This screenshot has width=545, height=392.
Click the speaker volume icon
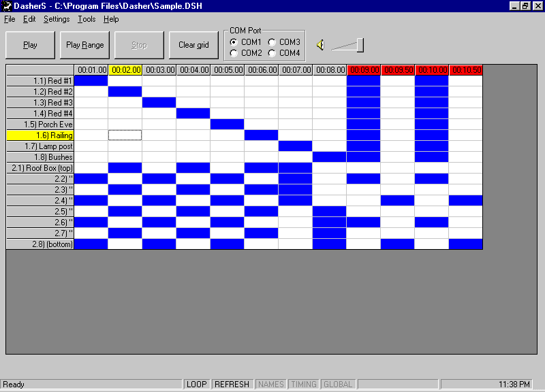coord(320,46)
